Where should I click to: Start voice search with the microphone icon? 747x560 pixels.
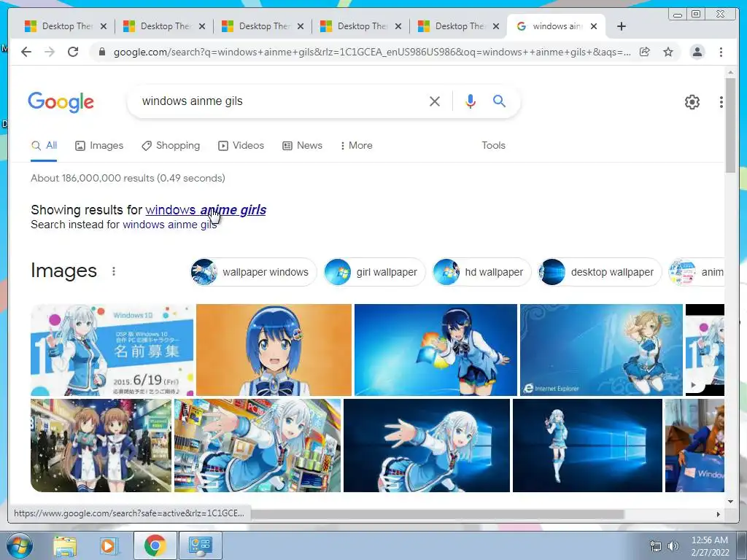point(471,101)
